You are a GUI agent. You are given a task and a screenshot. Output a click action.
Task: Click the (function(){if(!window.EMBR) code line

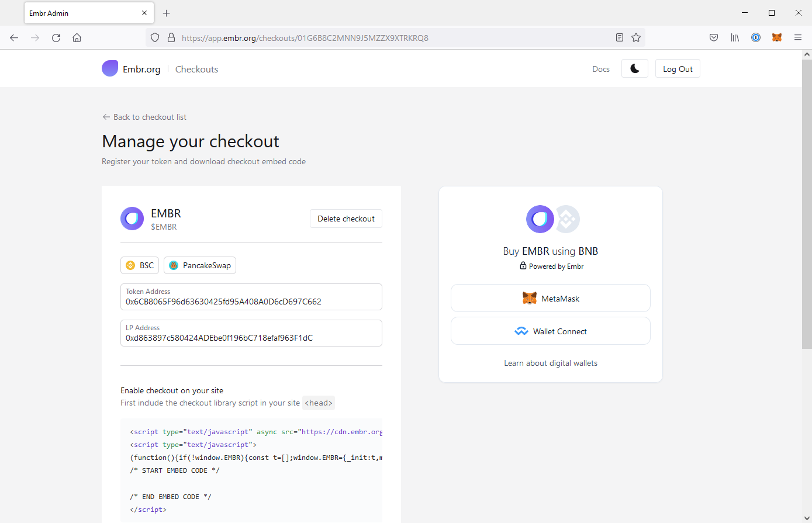click(256, 458)
